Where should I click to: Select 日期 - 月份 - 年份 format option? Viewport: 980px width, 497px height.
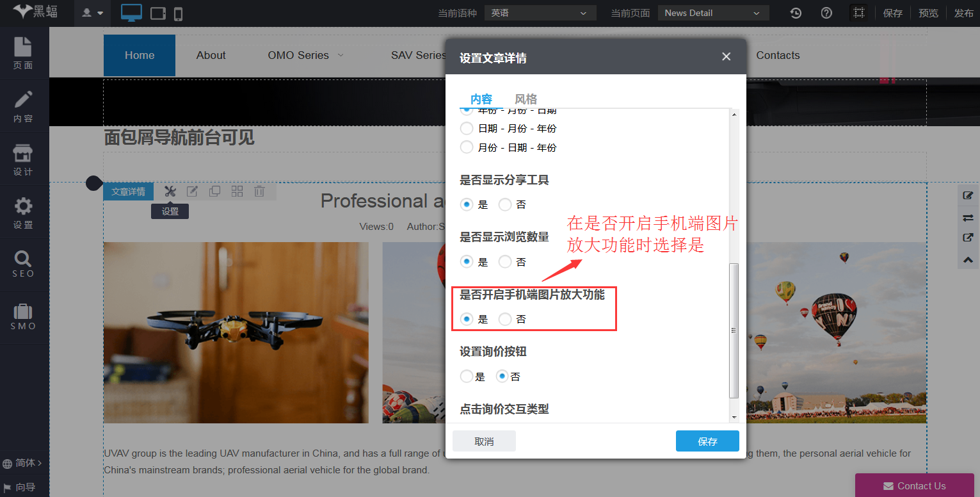pyautogui.click(x=467, y=128)
